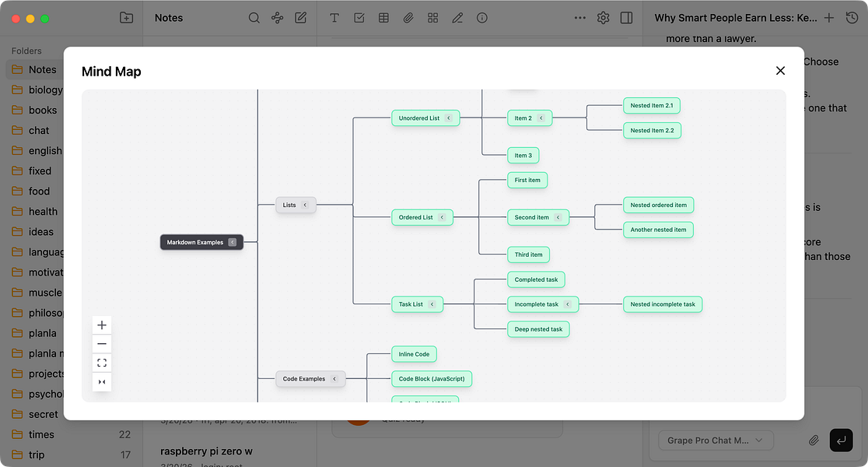Collapse the Code Examples node chevron
This screenshot has width=868, height=467.
pos(334,379)
